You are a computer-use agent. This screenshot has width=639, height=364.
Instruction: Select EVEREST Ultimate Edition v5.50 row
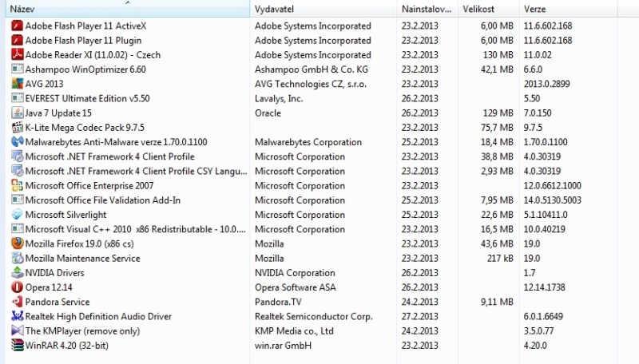point(87,98)
